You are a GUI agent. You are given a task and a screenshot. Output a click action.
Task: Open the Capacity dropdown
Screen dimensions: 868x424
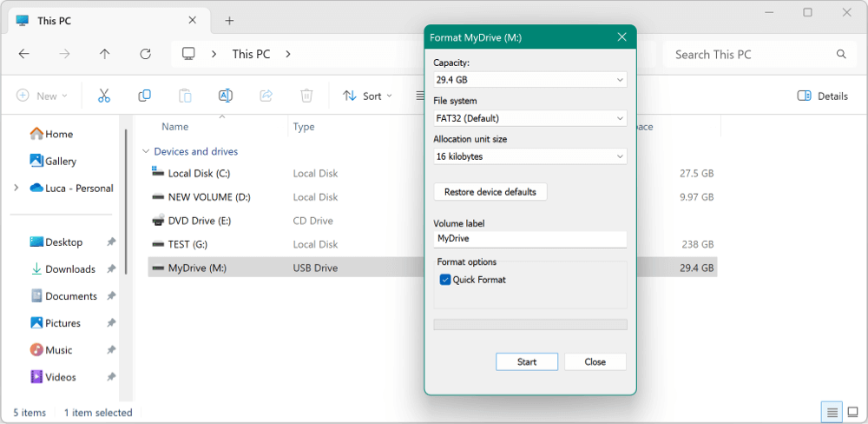pos(530,80)
